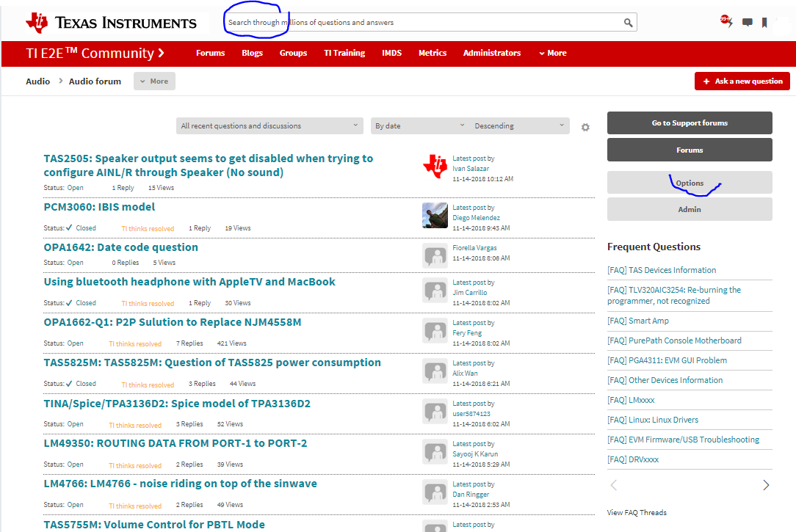Screen dimensions: 796x532
Task: Open FAQ PGA4311: EVM GUI Problem link
Action: [667, 360]
